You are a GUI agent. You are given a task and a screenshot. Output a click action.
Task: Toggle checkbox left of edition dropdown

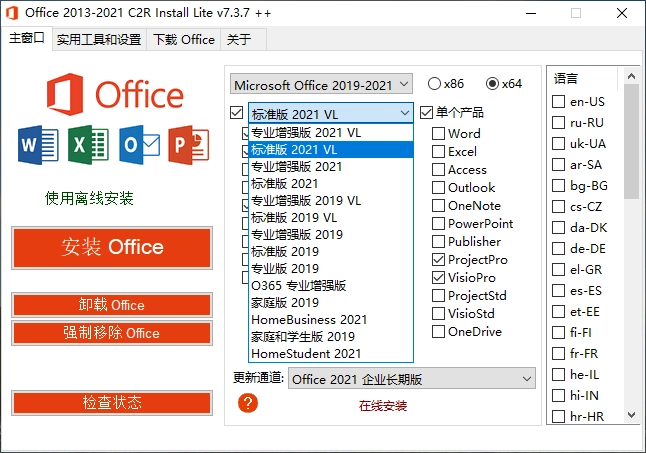click(236, 112)
